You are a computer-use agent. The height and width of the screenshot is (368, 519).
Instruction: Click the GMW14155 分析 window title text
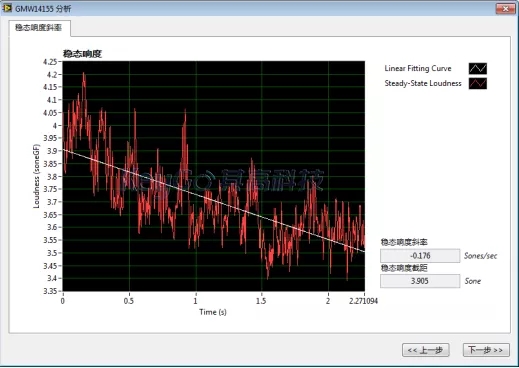click(43, 9)
